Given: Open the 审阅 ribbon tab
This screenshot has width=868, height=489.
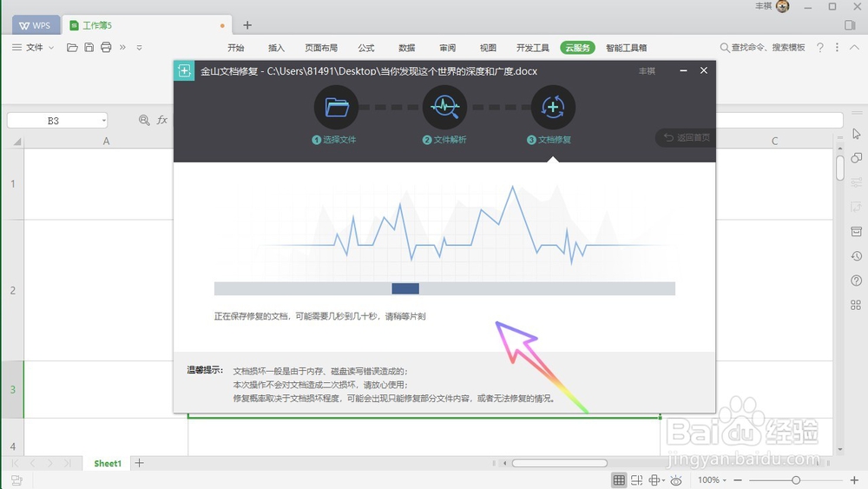Looking at the screenshot, I should (x=447, y=48).
